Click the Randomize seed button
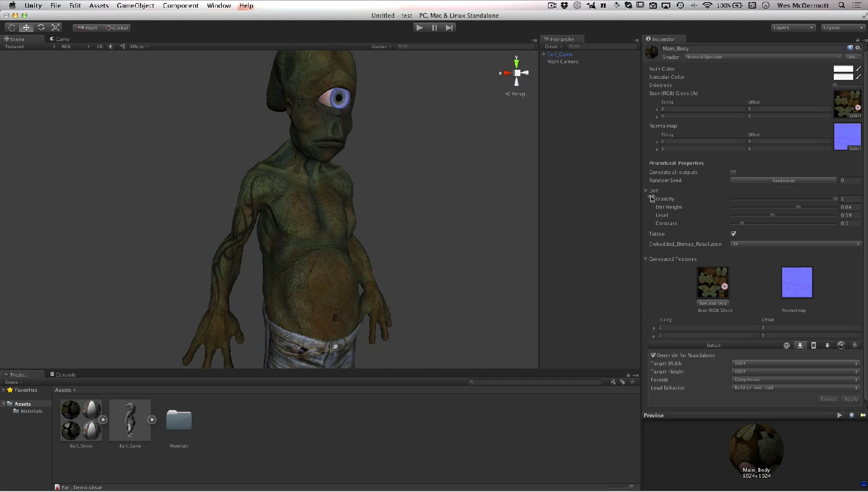 point(783,180)
